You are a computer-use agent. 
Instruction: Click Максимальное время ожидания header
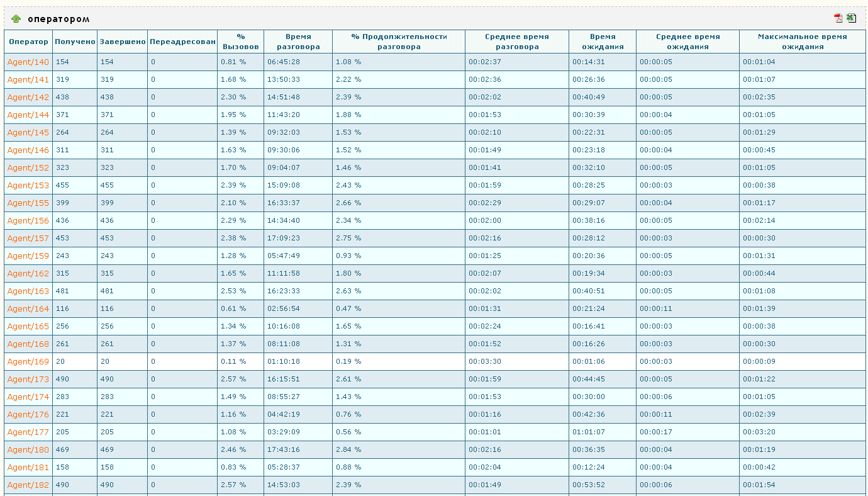tap(802, 42)
